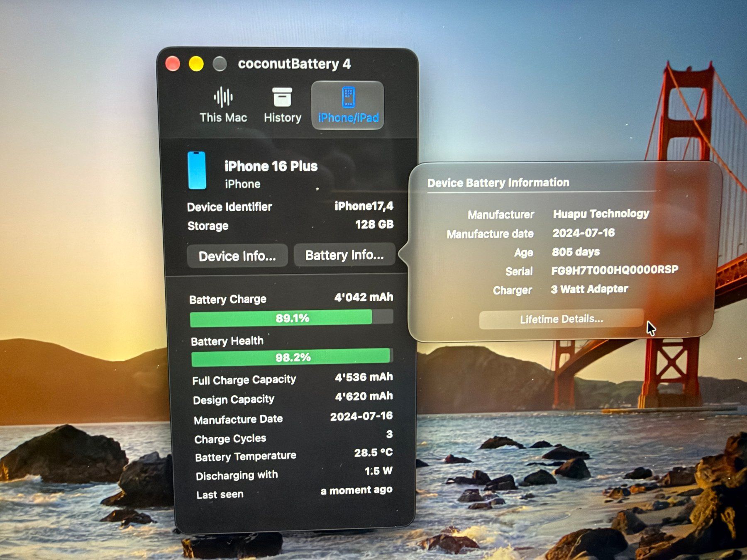Click the Last seen label
The image size is (747, 560).
point(220,494)
